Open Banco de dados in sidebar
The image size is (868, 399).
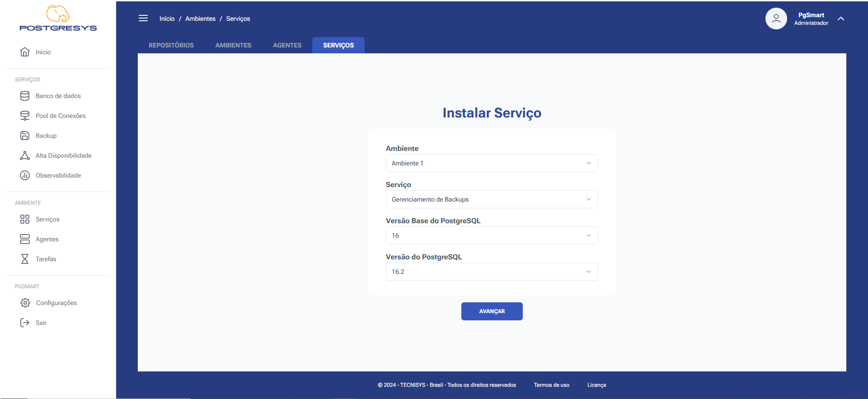click(x=58, y=96)
